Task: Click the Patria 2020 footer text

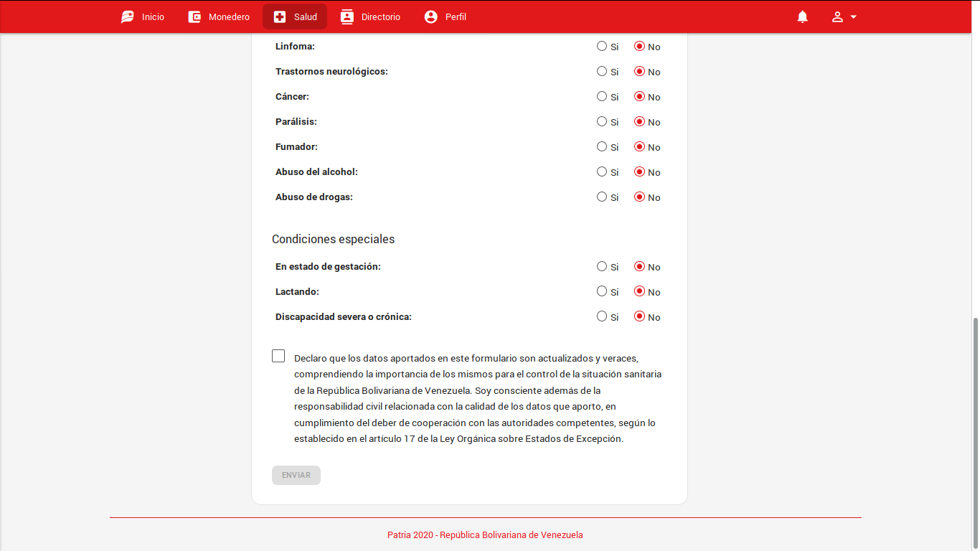Action: click(x=485, y=534)
